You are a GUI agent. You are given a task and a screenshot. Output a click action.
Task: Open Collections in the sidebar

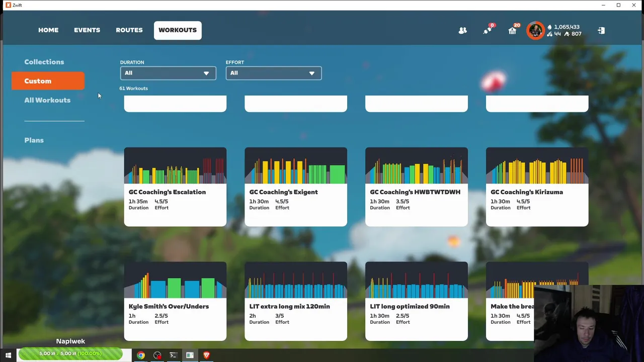[44, 62]
